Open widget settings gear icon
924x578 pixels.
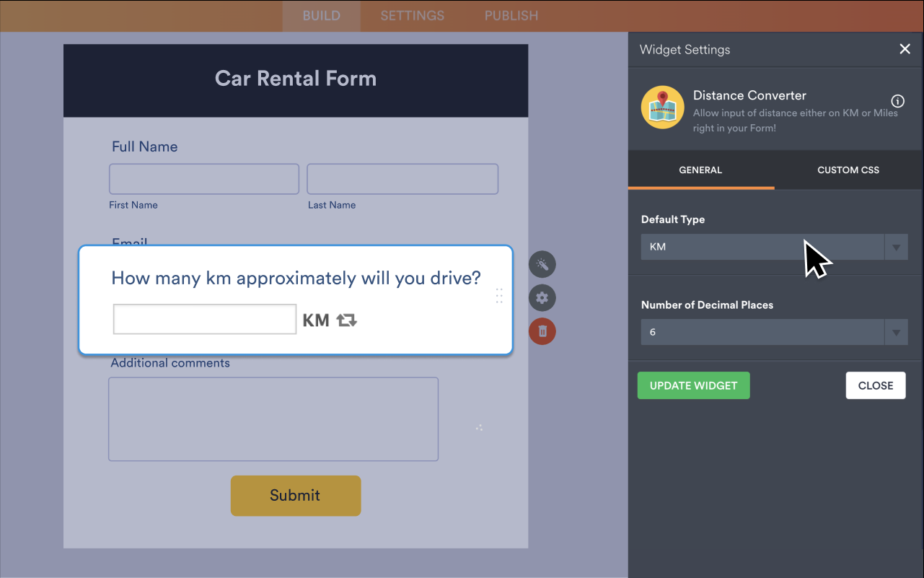[542, 298]
